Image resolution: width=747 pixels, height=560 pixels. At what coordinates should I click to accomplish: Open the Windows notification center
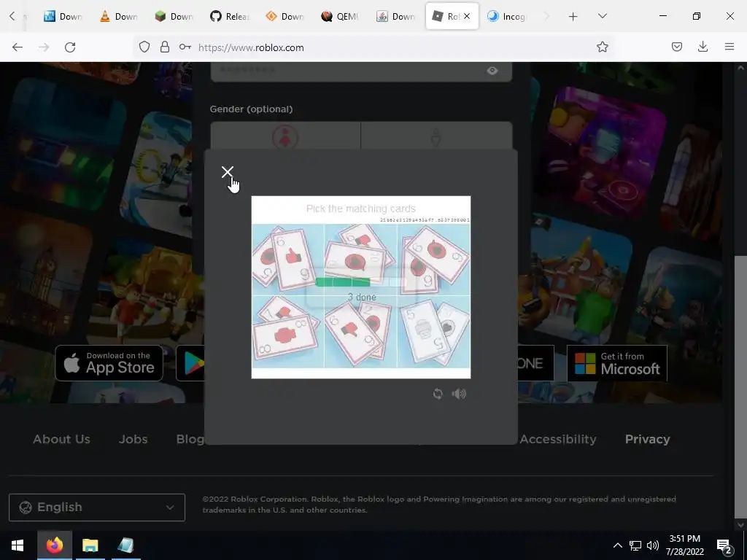(x=724, y=545)
